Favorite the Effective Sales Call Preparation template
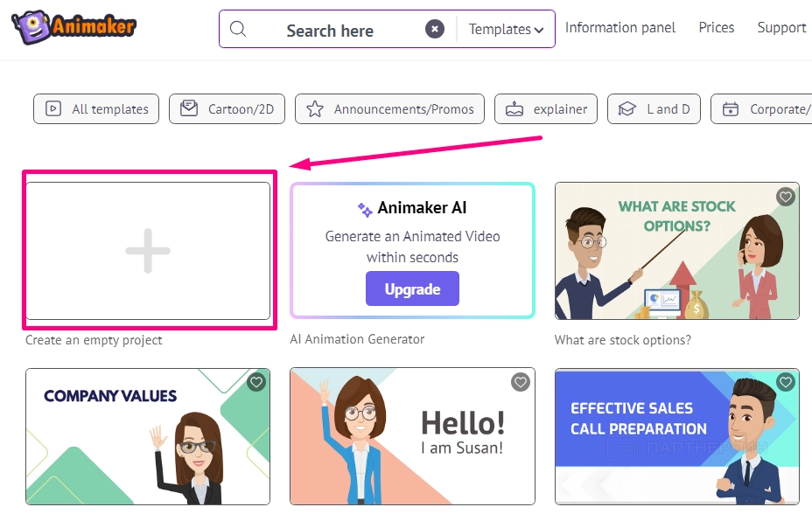Image resolution: width=812 pixels, height=514 pixels. (786, 382)
